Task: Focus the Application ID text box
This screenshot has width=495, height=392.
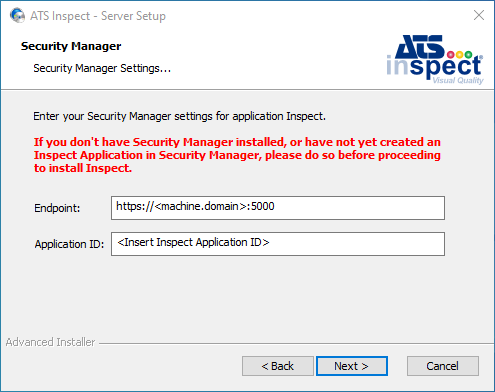Action: (x=278, y=244)
